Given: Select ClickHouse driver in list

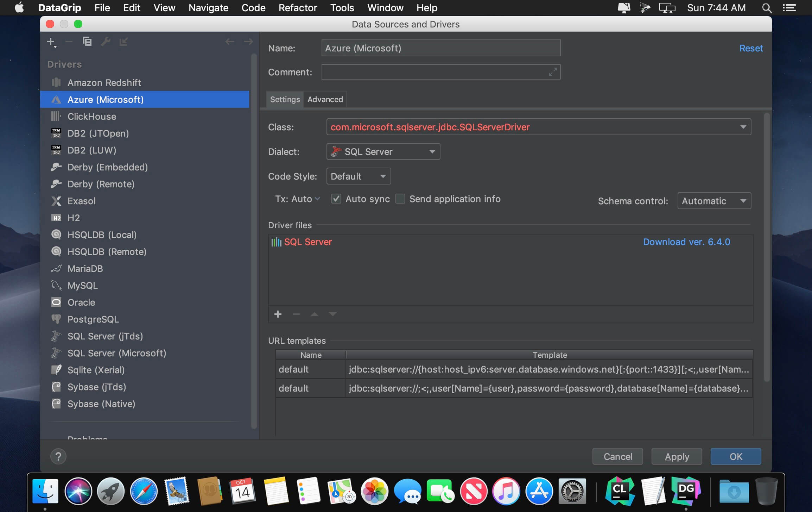Looking at the screenshot, I should tap(145, 116).
